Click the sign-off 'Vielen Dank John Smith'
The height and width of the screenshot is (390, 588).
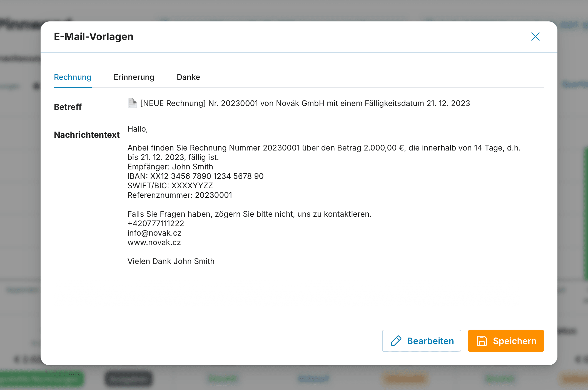coord(171,261)
